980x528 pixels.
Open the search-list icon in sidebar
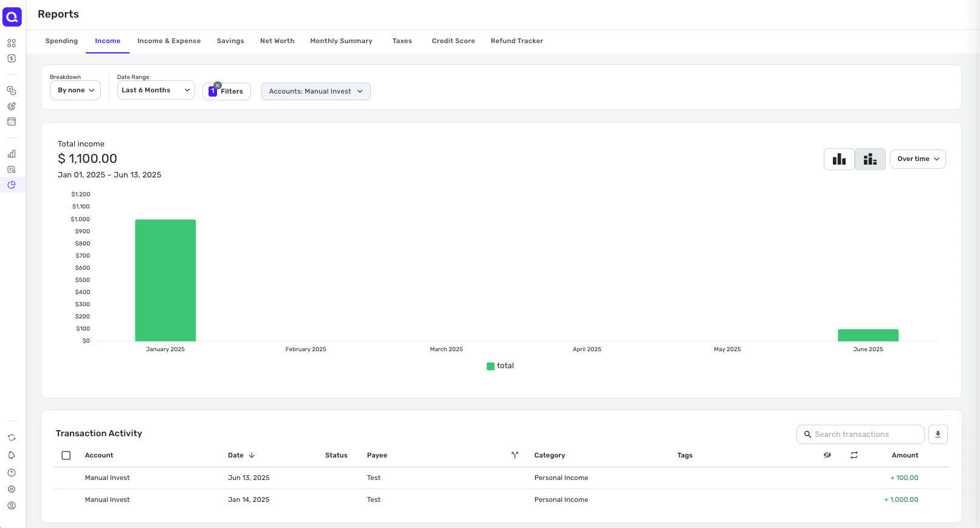pyautogui.click(x=12, y=170)
